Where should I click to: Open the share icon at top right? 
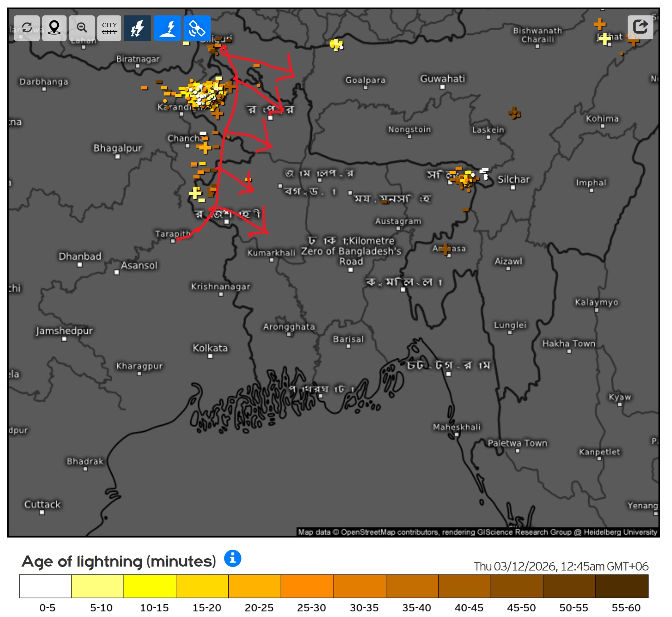[x=640, y=27]
